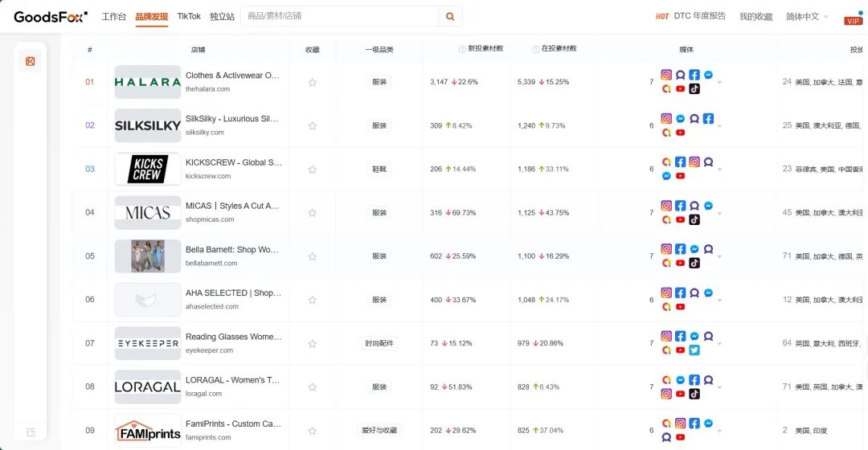The height and width of the screenshot is (450, 868).
Task: Open the DTC 年度报告 link
Action: click(x=700, y=16)
